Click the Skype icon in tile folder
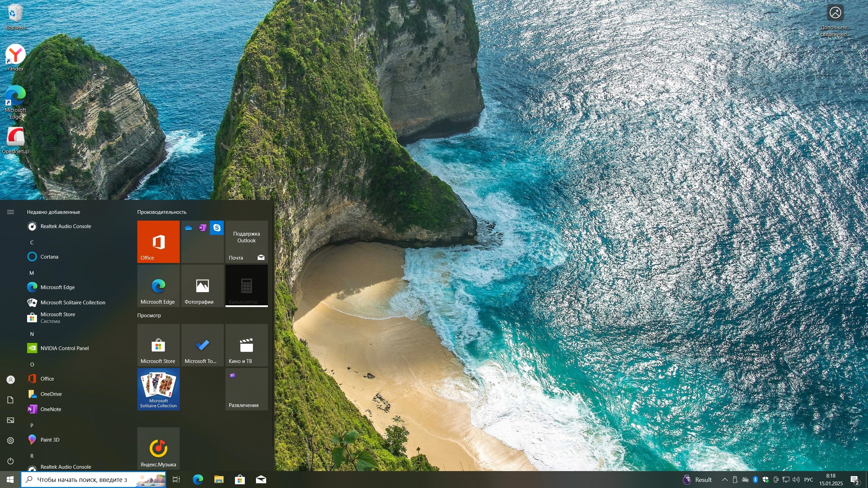Viewport: 868px width, 488px height. point(217,228)
